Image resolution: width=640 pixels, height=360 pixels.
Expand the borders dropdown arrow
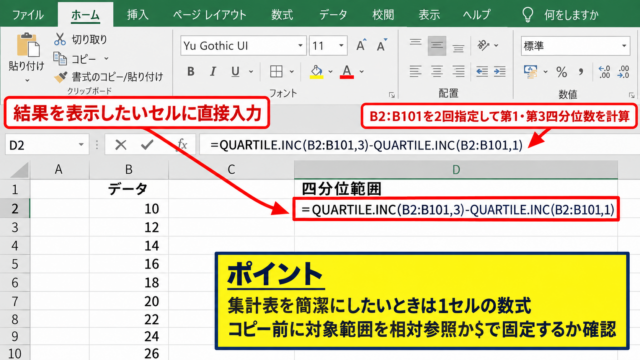tap(291, 72)
